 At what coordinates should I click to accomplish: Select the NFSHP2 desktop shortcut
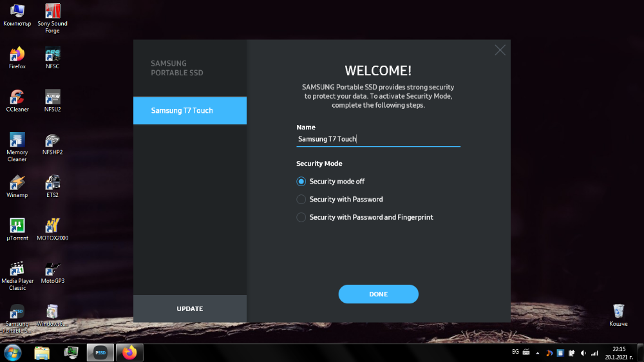coord(53,144)
